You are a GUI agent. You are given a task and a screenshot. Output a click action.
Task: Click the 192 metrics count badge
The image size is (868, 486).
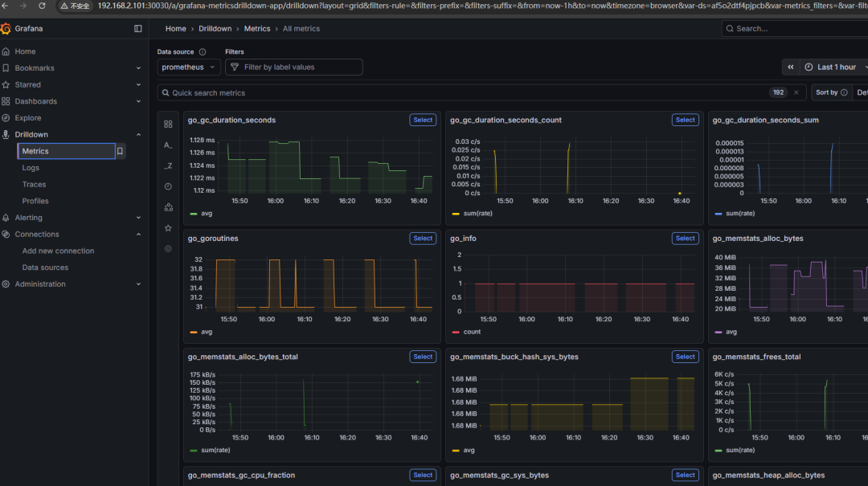778,92
